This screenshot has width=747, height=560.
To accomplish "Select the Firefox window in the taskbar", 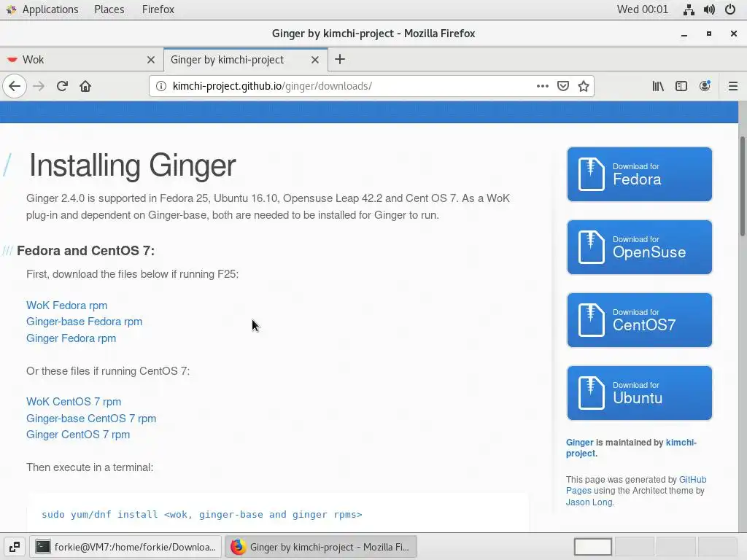I will [x=321, y=547].
